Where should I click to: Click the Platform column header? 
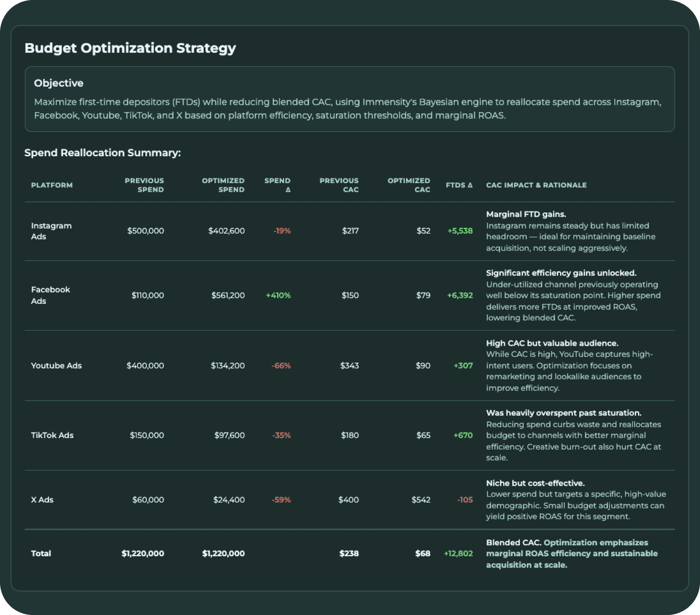[x=52, y=185]
